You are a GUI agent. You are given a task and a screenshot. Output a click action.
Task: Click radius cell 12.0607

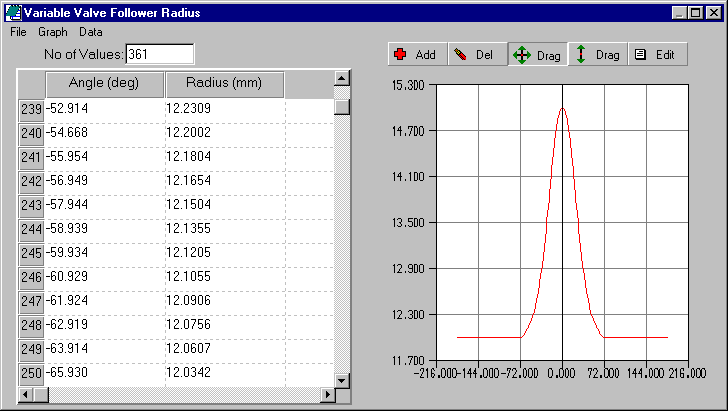225,350
